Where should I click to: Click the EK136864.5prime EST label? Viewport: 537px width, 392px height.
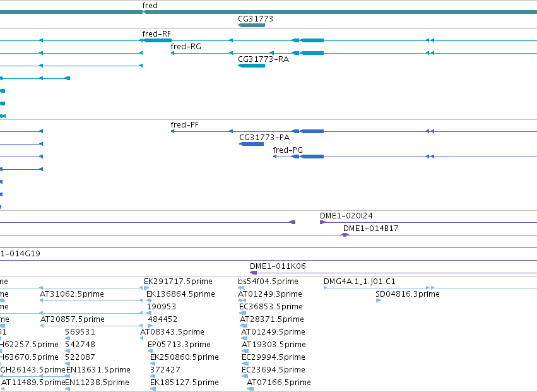coord(180,294)
